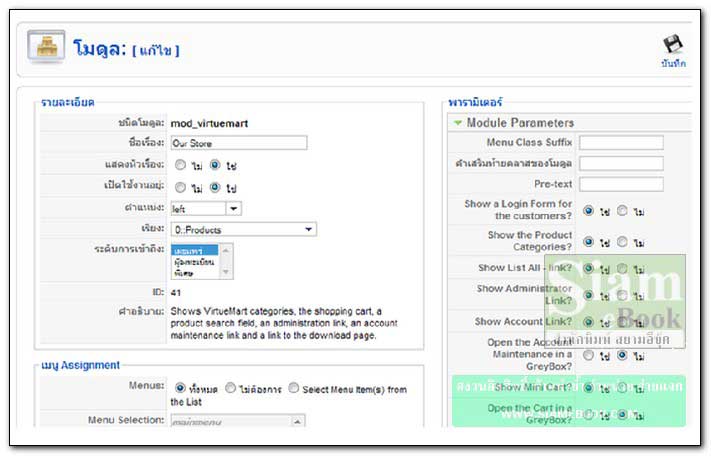Select 'ใช่' for แสดงหัวเรื่อง
Screen dimensions: 711x456
pos(215,165)
